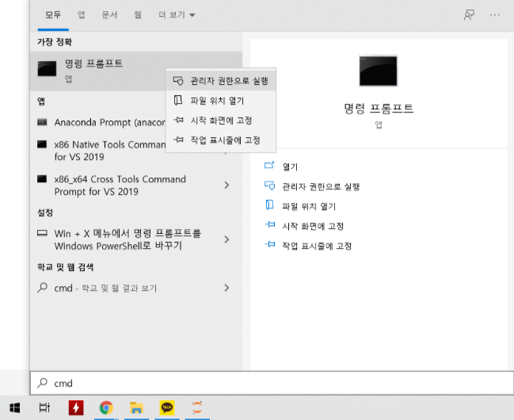Screen dimensions: 514x420
Task: Expand x86_x64 Cross Tools result arrow
Action: pos(227,185)
